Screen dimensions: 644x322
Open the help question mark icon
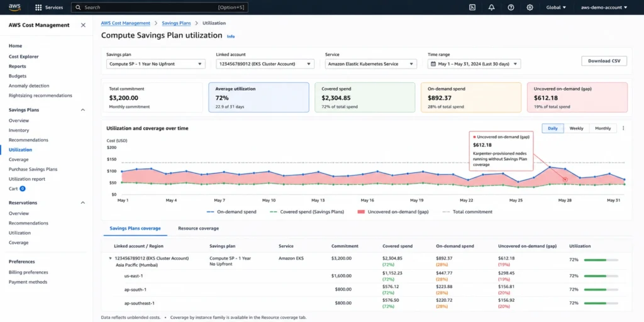click(x=511, y=8)
